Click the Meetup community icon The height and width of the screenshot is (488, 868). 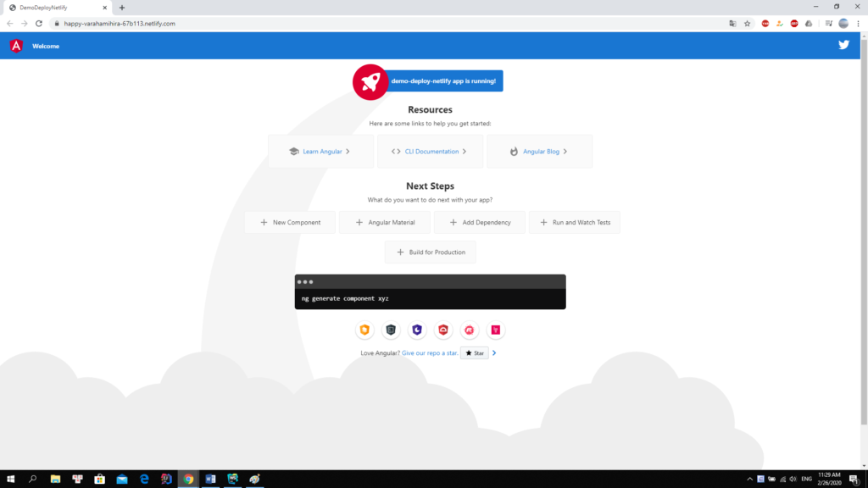point(469,330)
